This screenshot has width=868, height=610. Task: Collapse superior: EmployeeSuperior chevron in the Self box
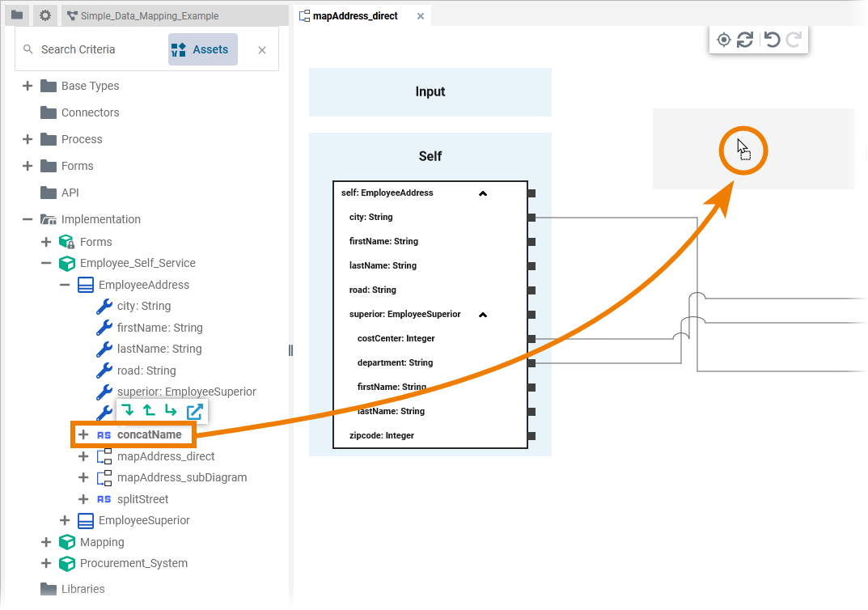[483, 315]
